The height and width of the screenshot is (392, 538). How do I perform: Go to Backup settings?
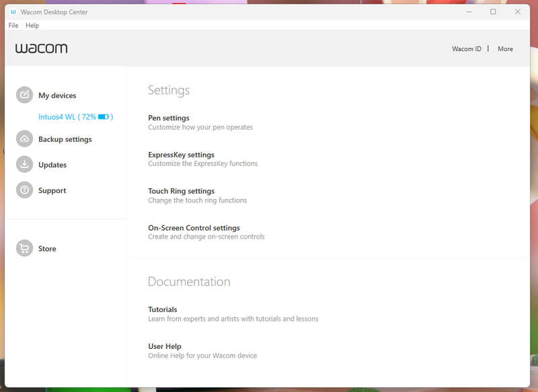click(65, 139)
